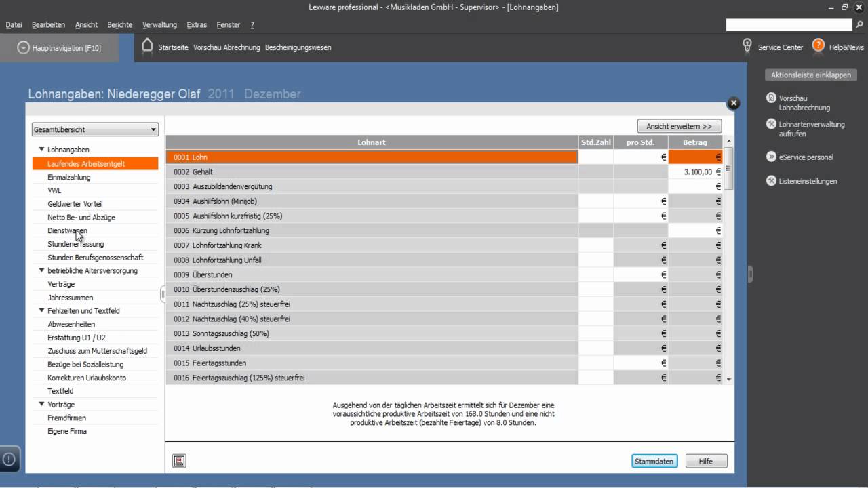Collapse the Vorträge tree group
Viewport: 868px width, 488px height.
coord(41,404)
